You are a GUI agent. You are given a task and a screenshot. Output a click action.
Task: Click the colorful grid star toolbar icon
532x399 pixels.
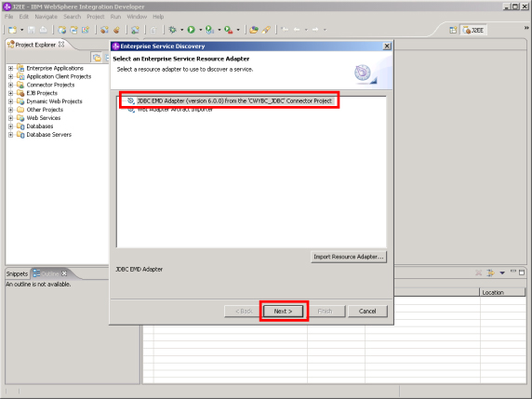pos(86,30)
